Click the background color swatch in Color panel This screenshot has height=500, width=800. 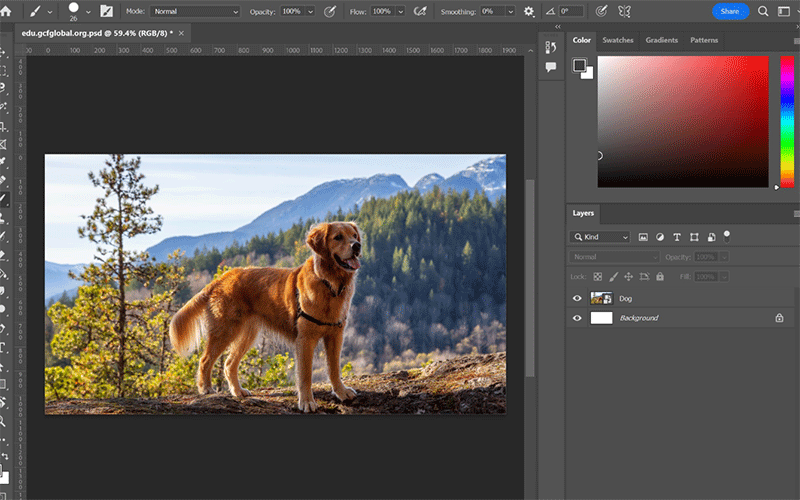589,74
